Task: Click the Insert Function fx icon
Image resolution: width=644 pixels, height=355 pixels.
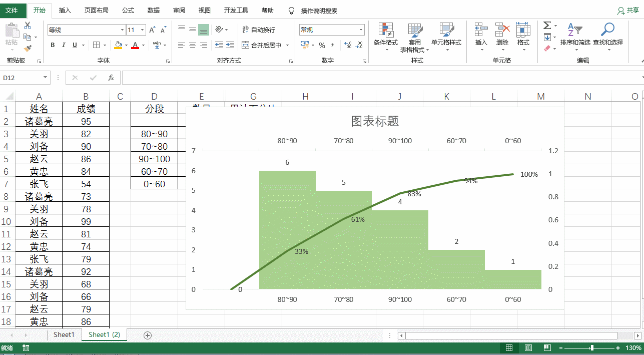Action: pos(111,78)
